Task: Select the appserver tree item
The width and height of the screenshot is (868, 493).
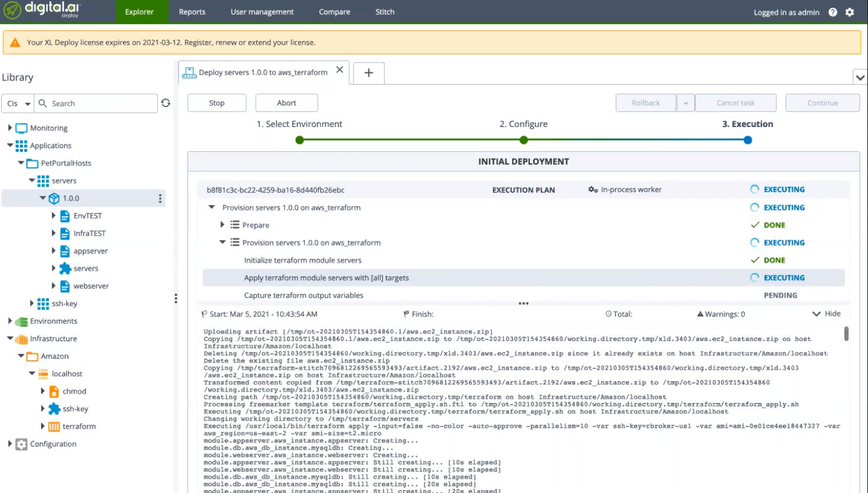Action: 91,251
